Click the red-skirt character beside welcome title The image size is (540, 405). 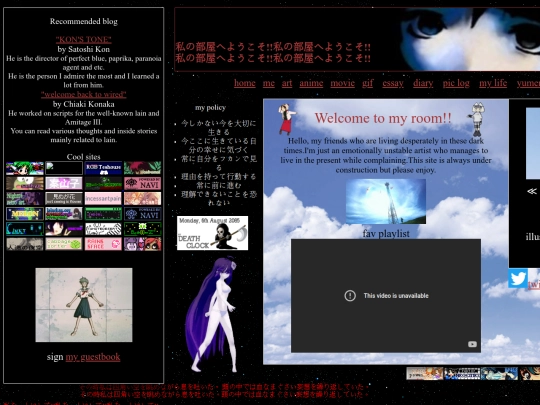point(287,119)
